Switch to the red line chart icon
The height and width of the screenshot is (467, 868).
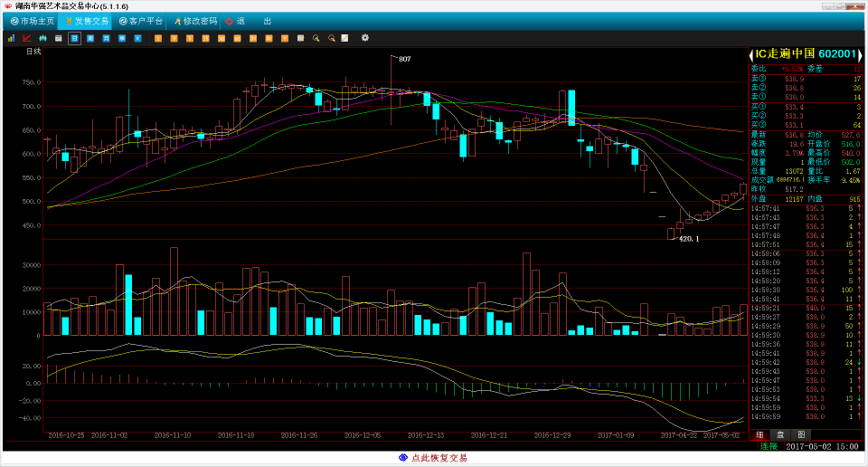[26, 38]
